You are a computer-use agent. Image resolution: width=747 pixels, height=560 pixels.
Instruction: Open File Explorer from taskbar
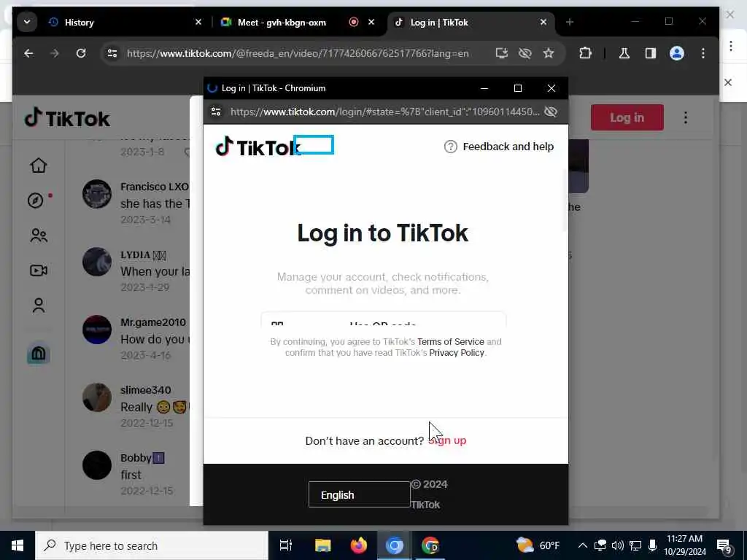(322, 545)
